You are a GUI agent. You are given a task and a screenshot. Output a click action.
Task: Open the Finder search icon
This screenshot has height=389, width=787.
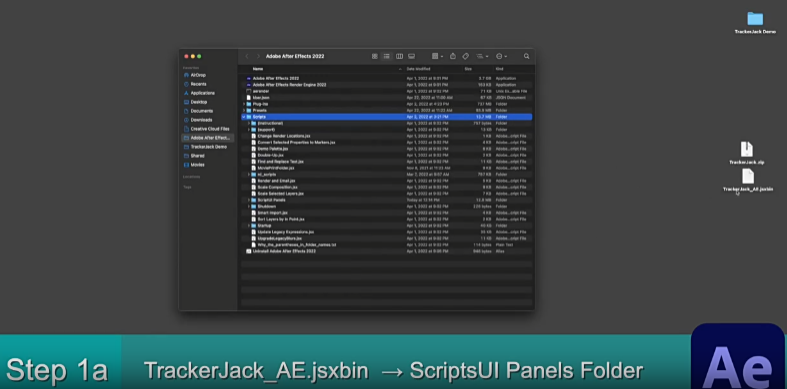[x=527, y=56]
